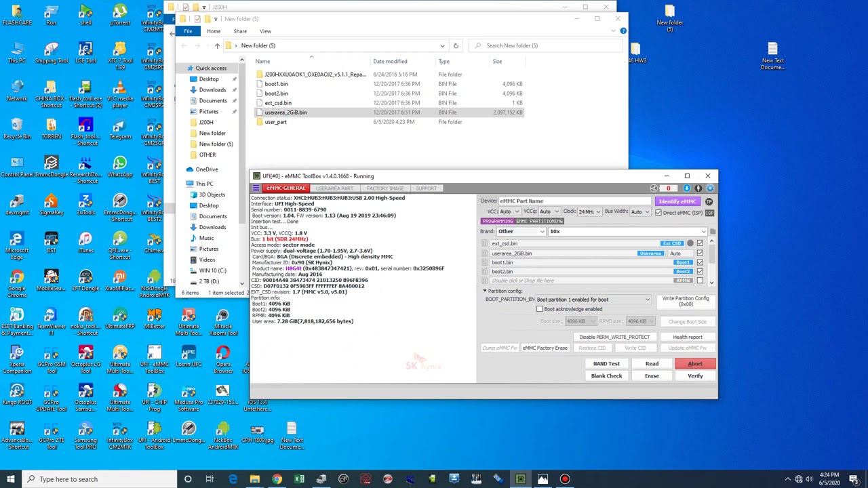Open SigmaKey desktop icon

[x=52, y=205]
